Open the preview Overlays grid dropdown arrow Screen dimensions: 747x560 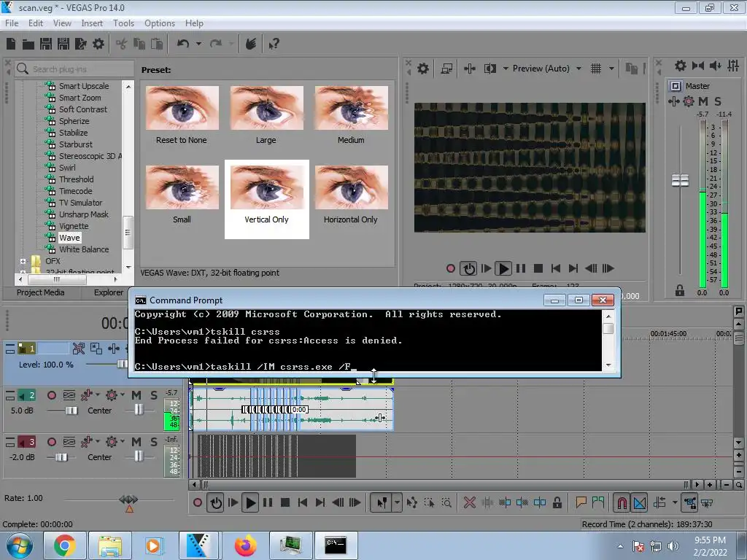pos(611,69)
